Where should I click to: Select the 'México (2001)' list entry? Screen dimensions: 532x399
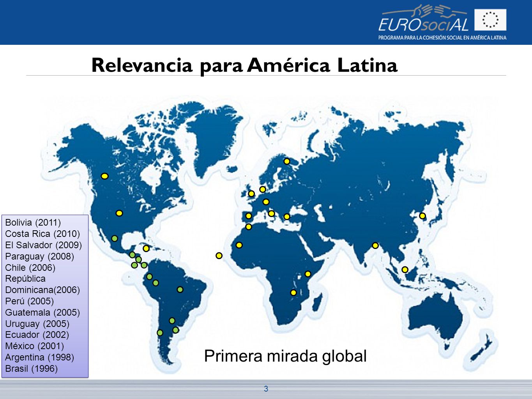35,346
